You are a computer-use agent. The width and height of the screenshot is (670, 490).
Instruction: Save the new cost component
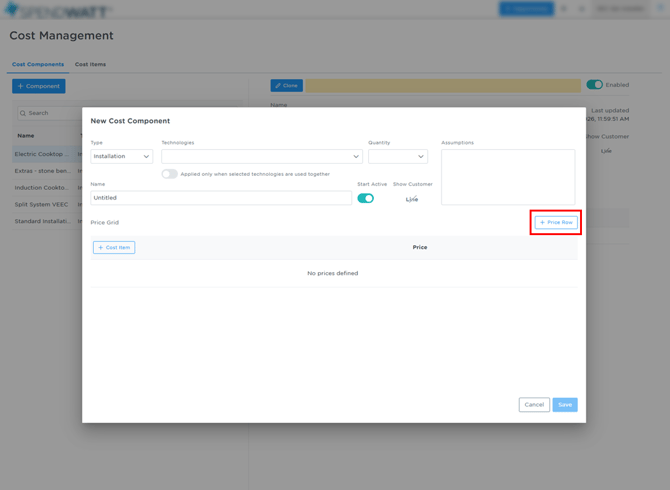[565, 405]
